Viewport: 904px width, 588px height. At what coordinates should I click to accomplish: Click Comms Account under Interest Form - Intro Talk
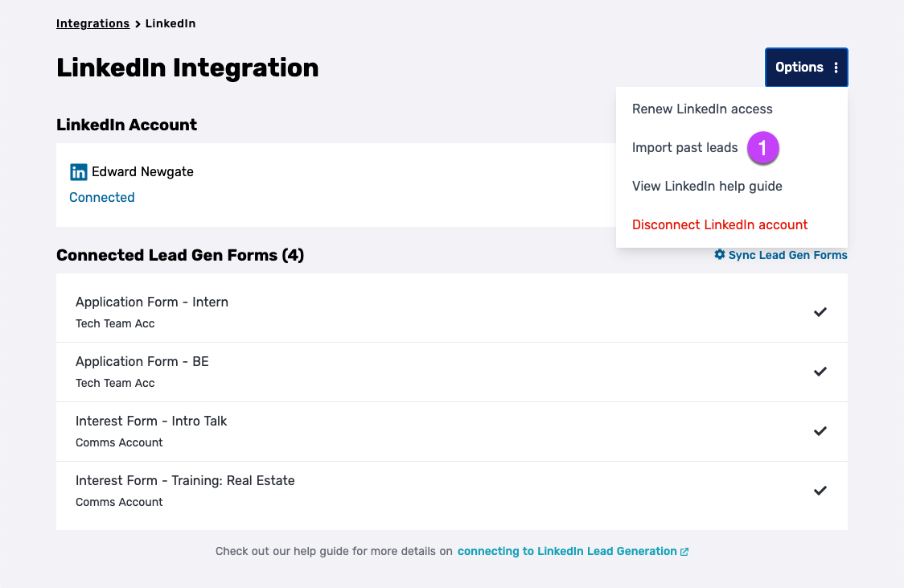[119, 442]
